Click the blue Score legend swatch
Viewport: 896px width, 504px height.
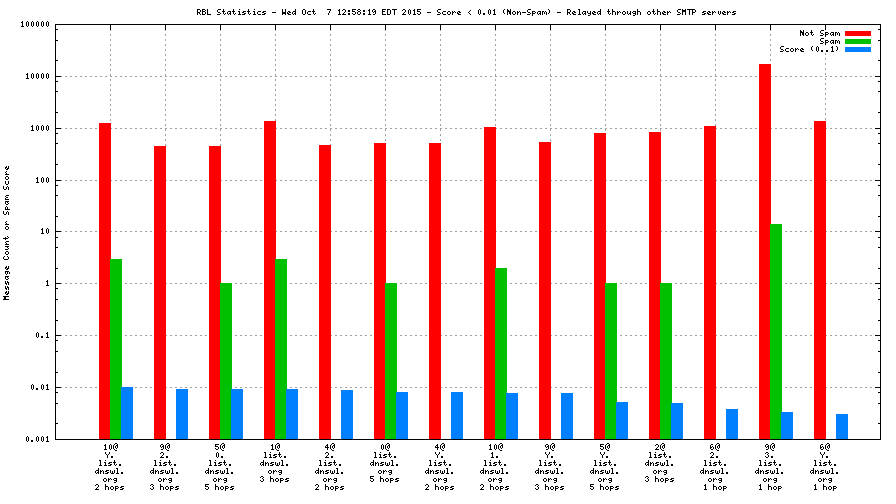click(858, 49)
